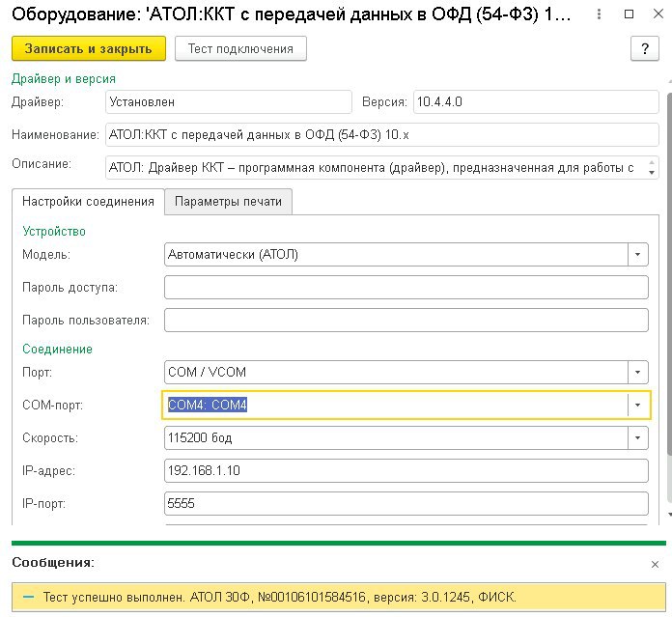Focus the IP-порт field 5555
Image resolution: width=672 pixels, height=617 pixels.
coord(406,503)
